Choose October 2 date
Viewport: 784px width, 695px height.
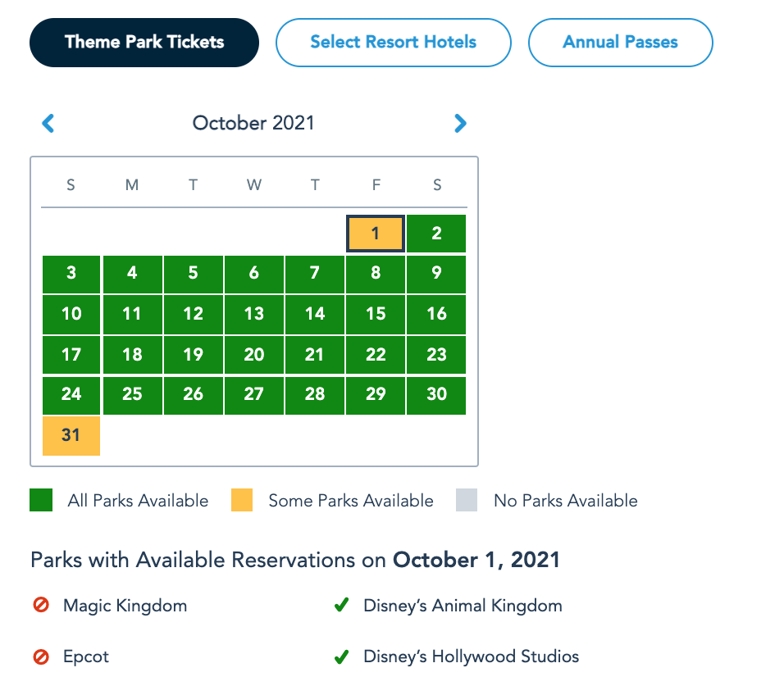(436, 234)
